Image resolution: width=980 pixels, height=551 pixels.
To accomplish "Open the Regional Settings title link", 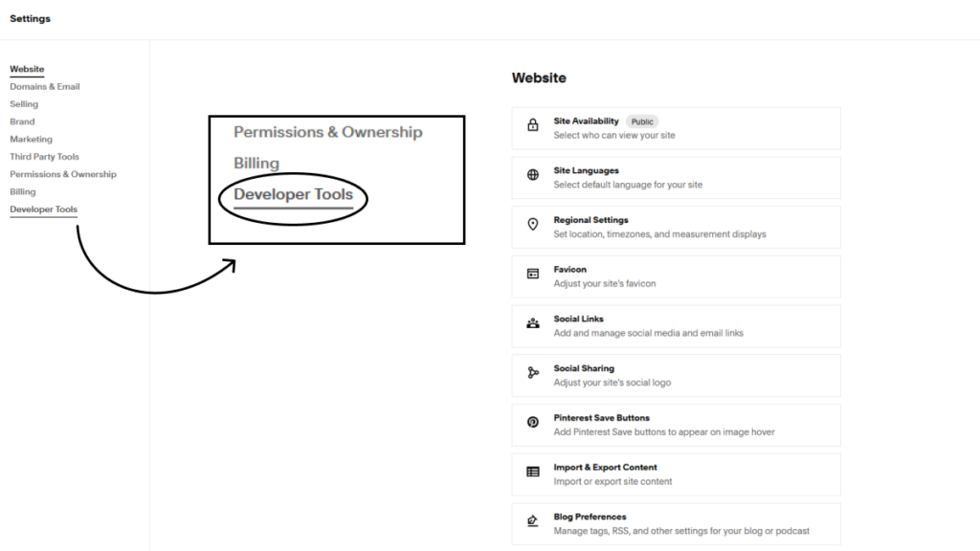I will coord(590,220).
